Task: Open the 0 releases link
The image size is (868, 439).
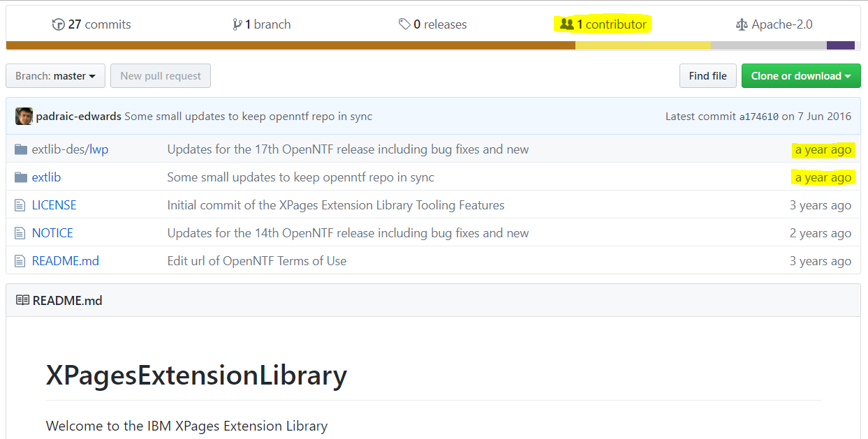Action: (x=433, y=24)
